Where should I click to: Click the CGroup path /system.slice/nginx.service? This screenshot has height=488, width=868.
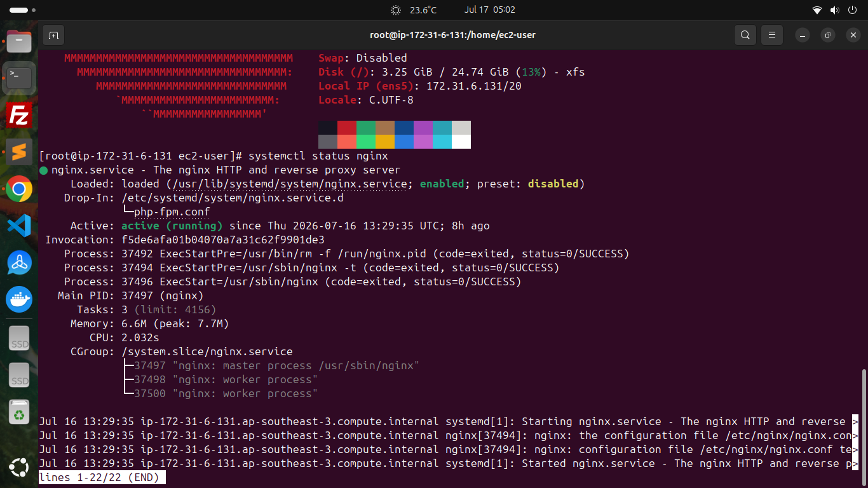pos(207,351)
